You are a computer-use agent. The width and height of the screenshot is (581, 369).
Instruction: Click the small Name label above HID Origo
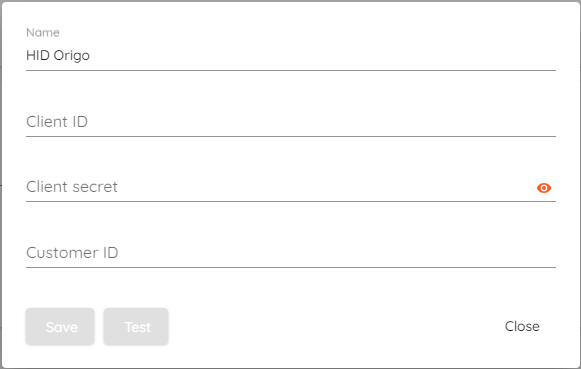coord(43,33)
